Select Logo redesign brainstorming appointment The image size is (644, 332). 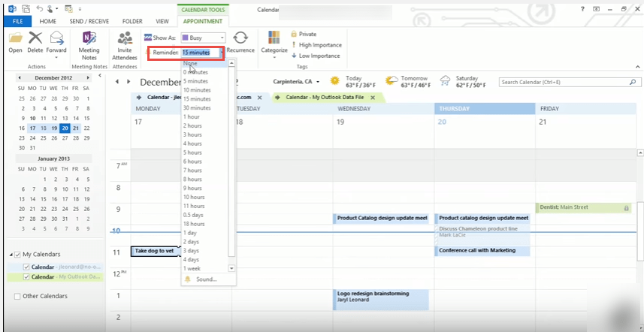click(x=381, y=300)
